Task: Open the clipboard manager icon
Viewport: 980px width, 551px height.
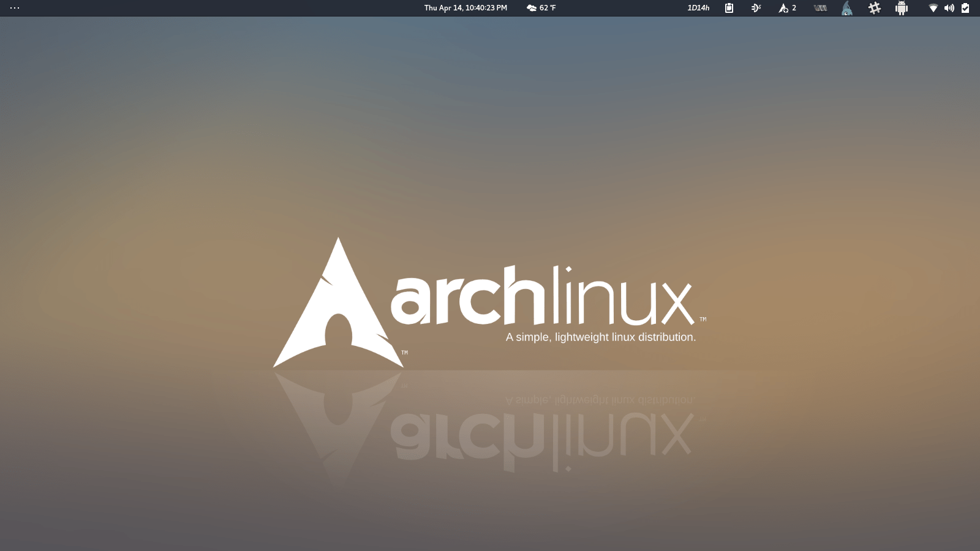Action: click(729, 8)
